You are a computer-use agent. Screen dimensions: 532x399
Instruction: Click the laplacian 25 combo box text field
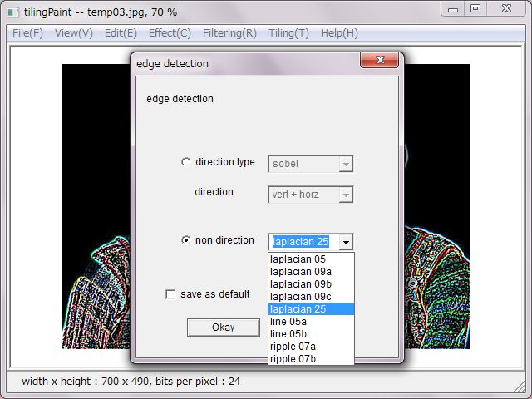tap(303, 242)
